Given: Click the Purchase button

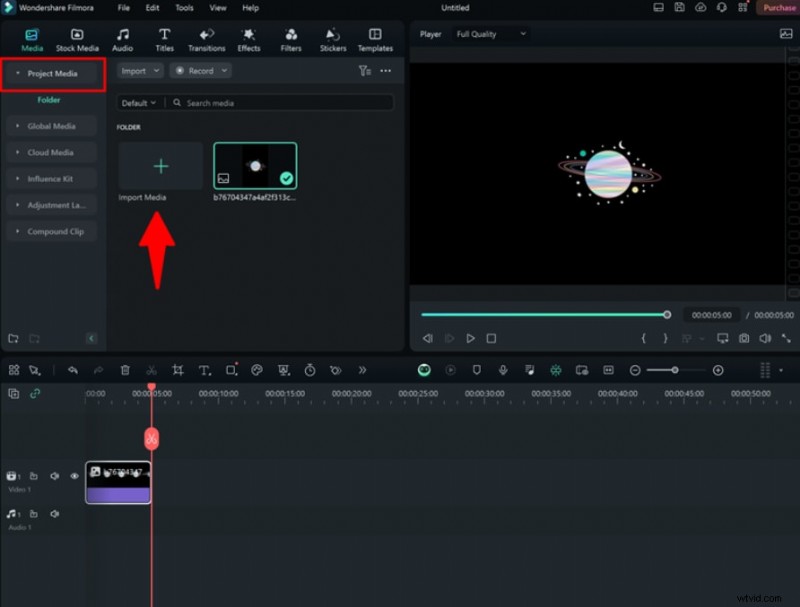Looking at the screenshot, I should (x=778, y=8).
